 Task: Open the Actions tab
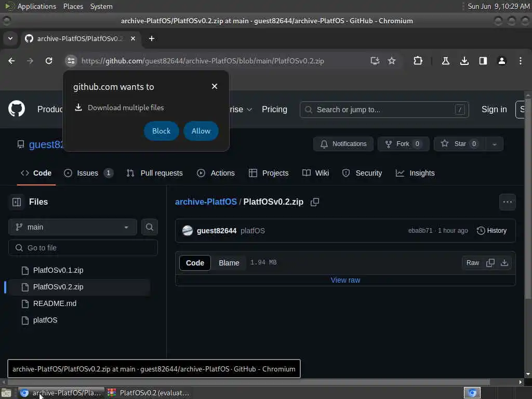point(216,173)
